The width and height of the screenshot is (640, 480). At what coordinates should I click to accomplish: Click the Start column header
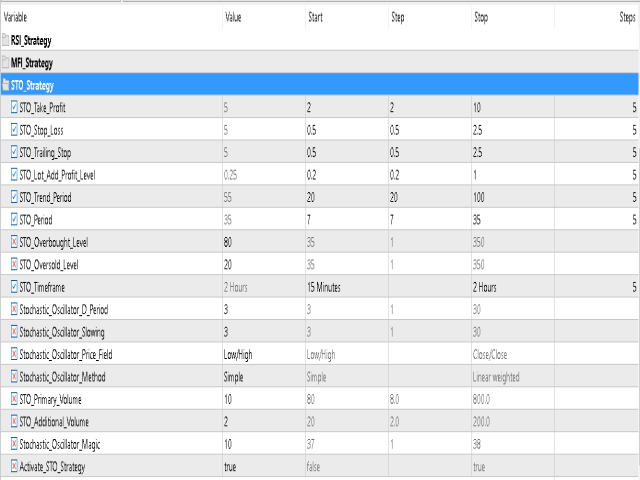(x=316, y=17)
